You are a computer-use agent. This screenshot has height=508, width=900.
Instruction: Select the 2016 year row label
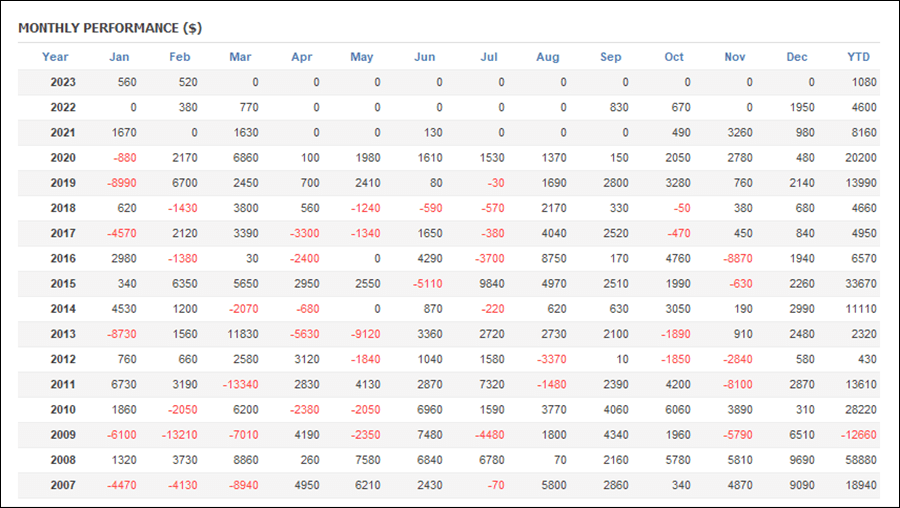63,258
